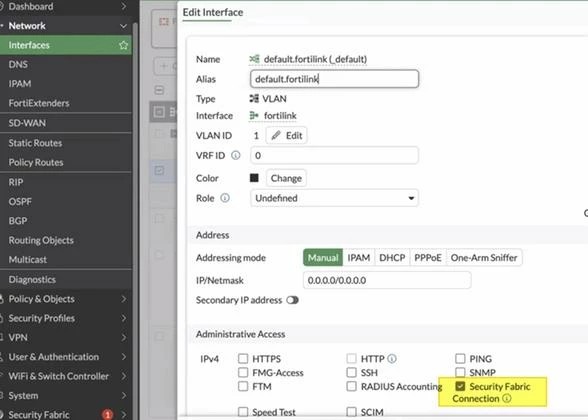The width and height of the screenshot is (588, 420).
Task: Click the VRF ID info icon
Action: click(x=236, y=155)
